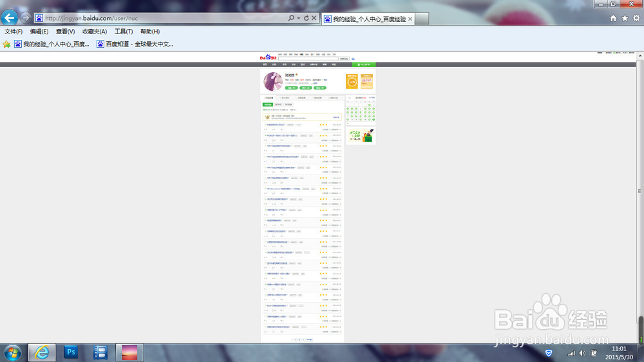This screenshot has height=362, width=644.
Task: Click the Baidu Jingyan logo on the page
Action: point(268,57)
